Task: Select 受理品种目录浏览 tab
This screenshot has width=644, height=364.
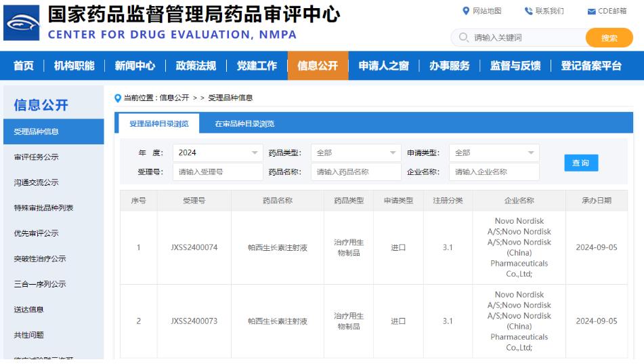Action: [159, 124]
